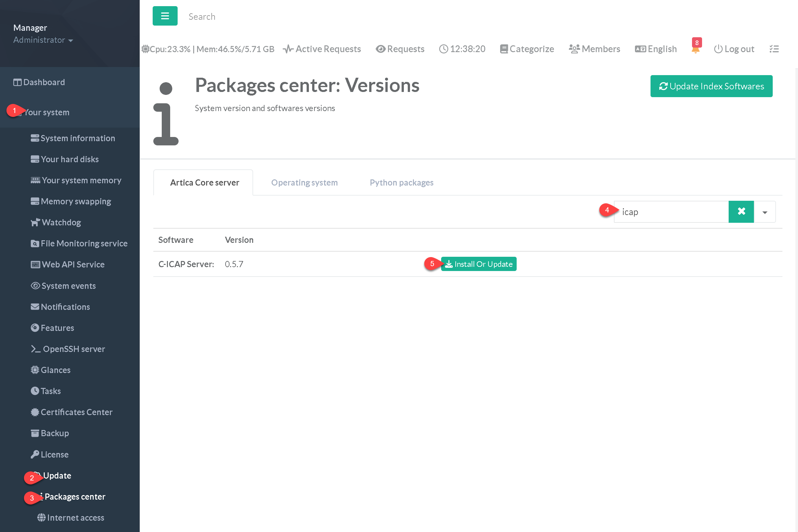The image size is (798, 532).
Task: Switch to the Operating system tab
Action: (304, 183)
